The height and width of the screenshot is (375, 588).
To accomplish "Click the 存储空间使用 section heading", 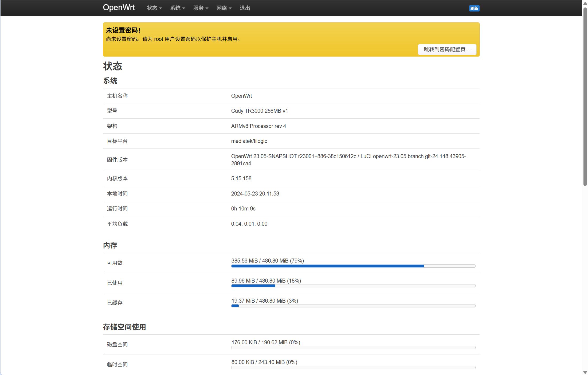I will click(x=124, y=327).
